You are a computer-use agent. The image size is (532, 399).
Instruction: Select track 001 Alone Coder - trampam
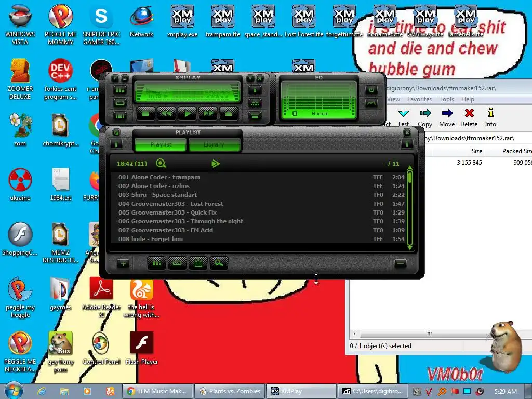coord(261,177)
